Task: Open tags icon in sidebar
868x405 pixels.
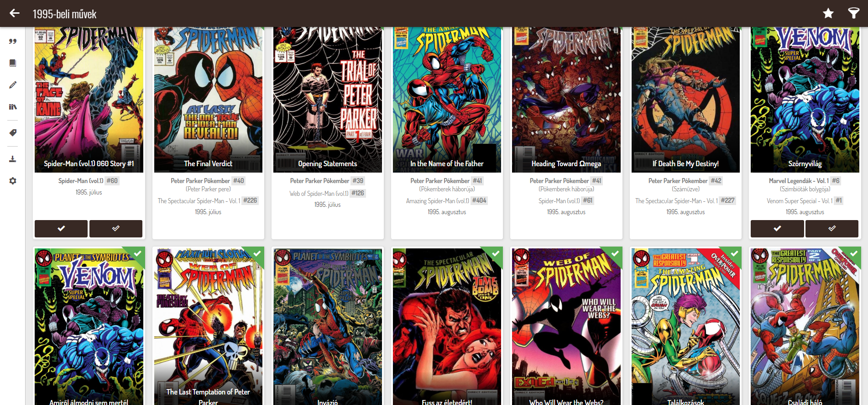Action: pos(13,133)
